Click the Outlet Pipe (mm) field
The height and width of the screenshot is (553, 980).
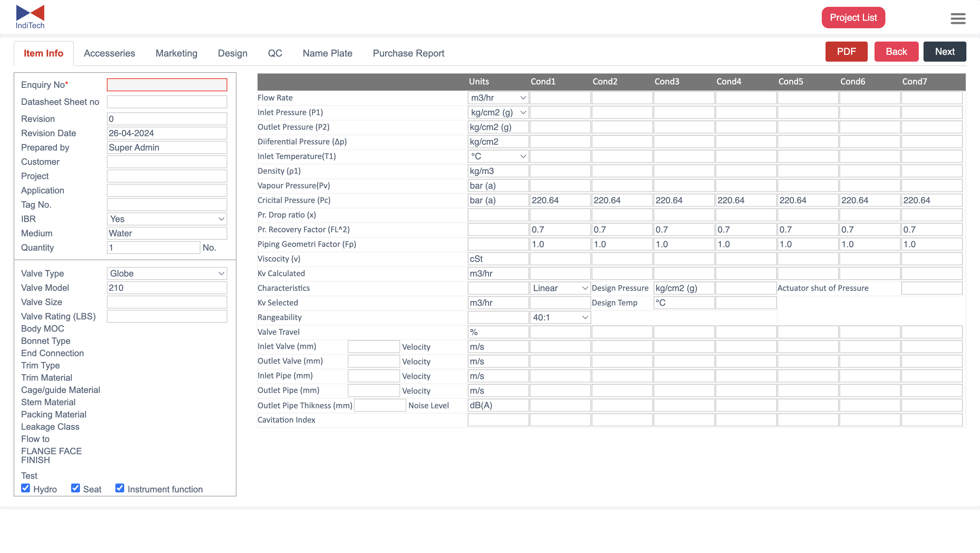[374, 391]
